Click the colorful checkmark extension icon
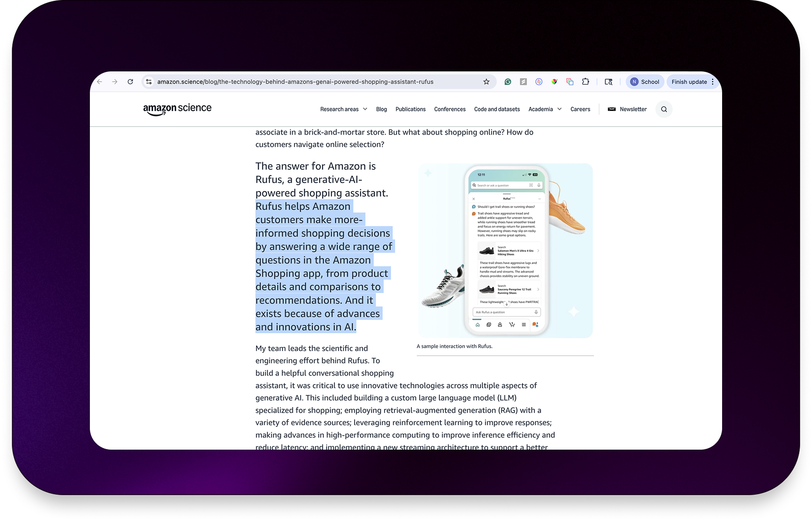The width and height of the screenshot is (812, 521). coord(554,82)
